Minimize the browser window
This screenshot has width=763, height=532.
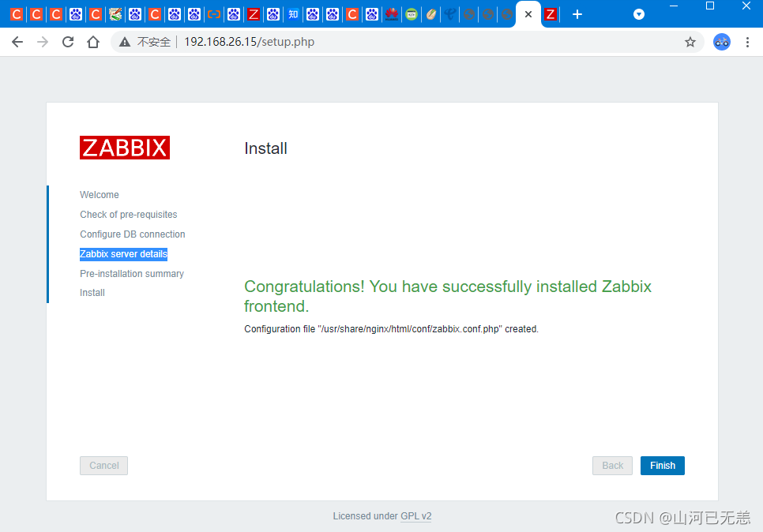674,6
